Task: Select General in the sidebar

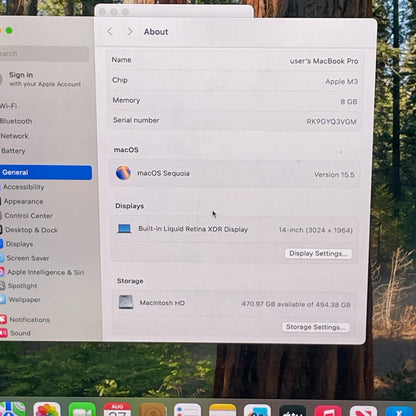Action: [46, 172]
